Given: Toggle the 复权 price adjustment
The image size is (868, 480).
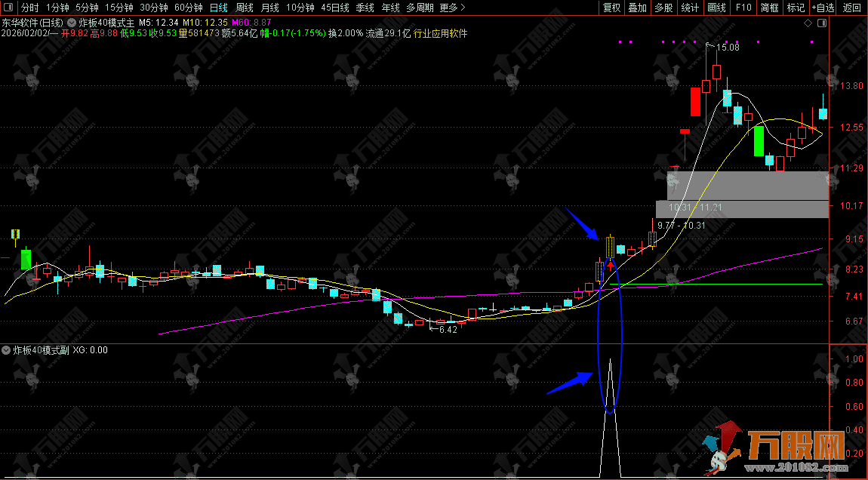Looking at the screenshot, I should (x=611, y=8).
